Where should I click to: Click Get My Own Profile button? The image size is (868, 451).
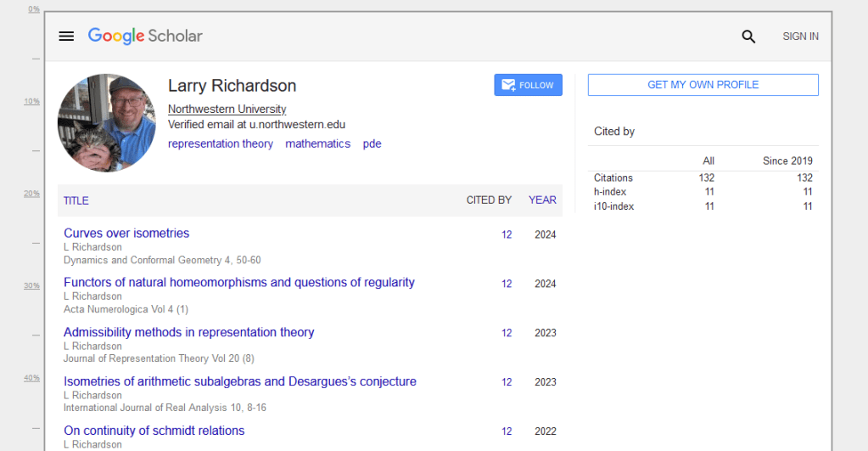click(703, 85)
